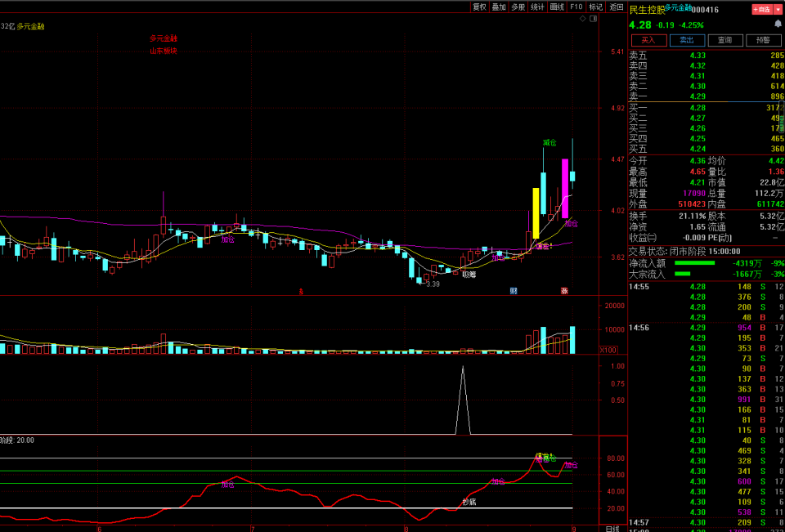This screenshot has width=785, height=532.
Task: Toggle the side panel layout icon
Action: (594, 19)
